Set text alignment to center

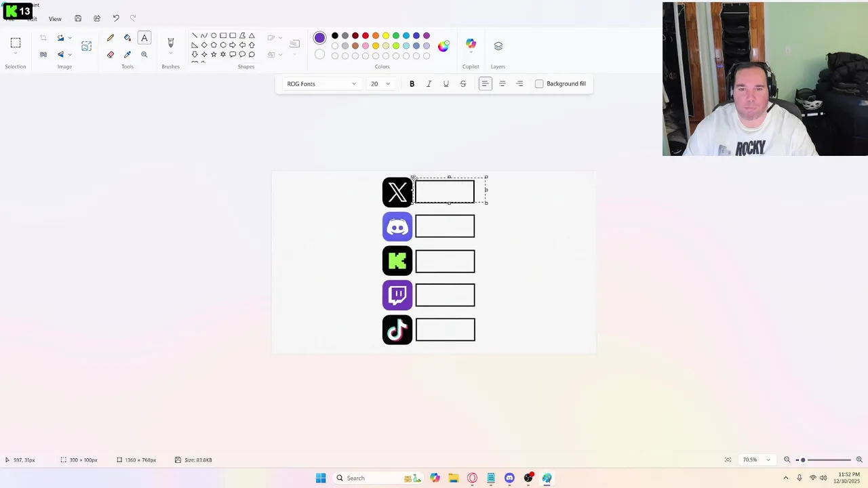click(x=502, y=84)
